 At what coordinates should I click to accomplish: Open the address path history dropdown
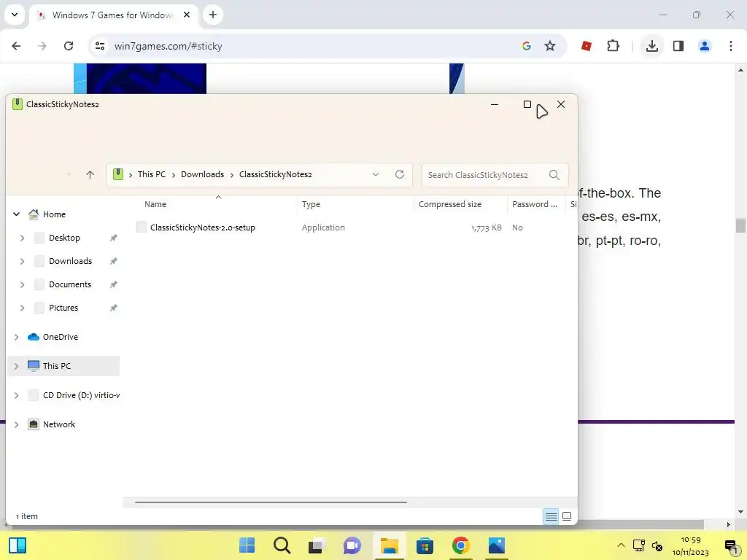point(376,174)
